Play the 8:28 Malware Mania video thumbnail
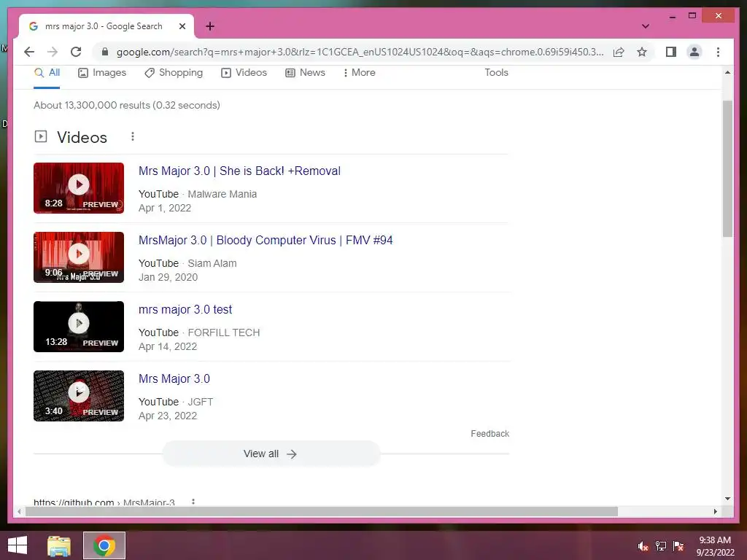 (79, 188)
